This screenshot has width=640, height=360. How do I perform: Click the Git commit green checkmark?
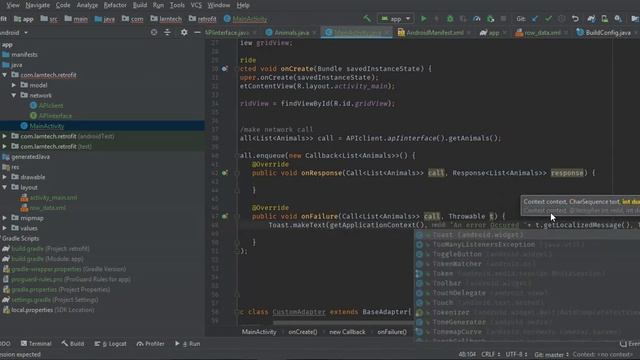click(x=548, y=19)
